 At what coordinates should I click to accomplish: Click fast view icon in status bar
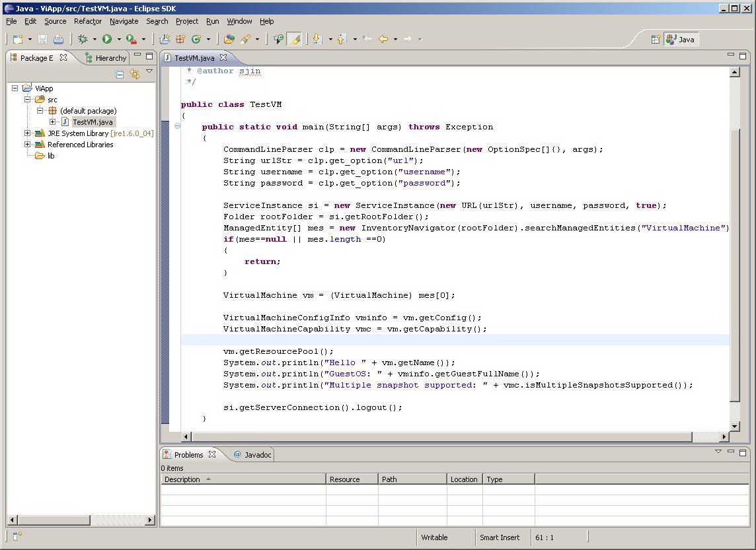17,535
